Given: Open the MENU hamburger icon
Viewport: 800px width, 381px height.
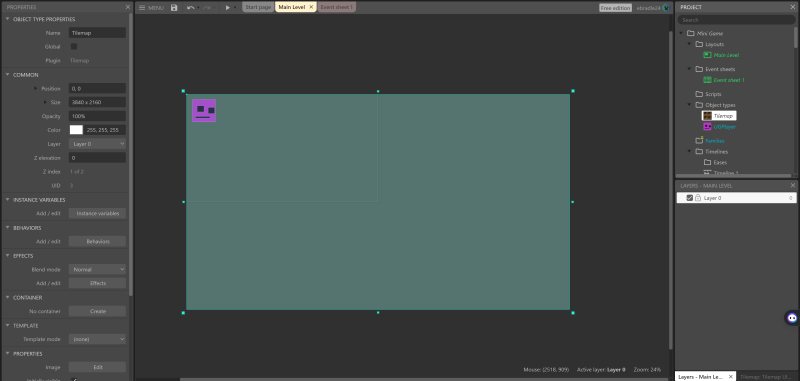Looking at the screenshot, I should (x=142, y=8).
